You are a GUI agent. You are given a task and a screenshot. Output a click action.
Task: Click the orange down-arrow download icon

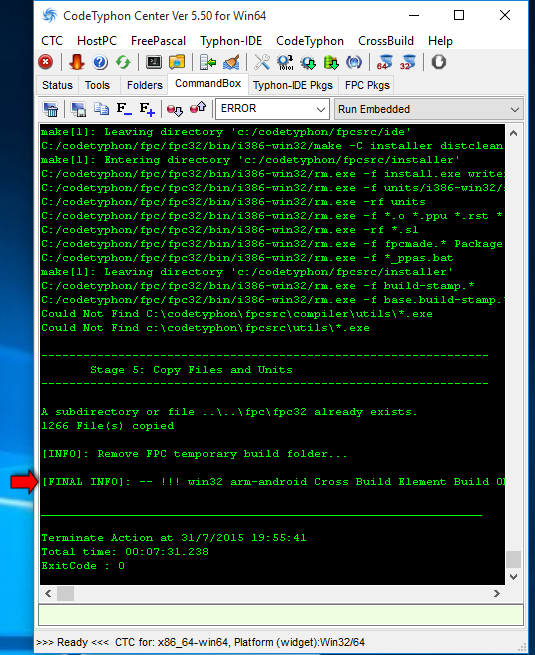click(77, 62)
